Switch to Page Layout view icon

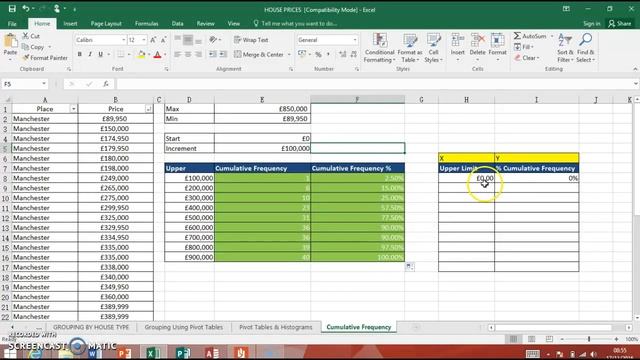pyautogui.click(x=531, y=339)
